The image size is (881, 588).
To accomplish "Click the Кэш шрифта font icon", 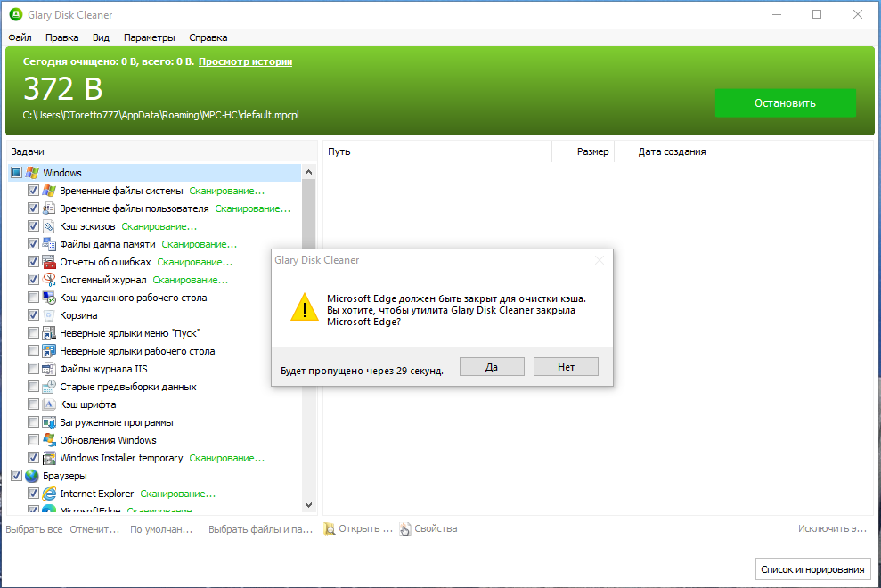I will [47, 404].
